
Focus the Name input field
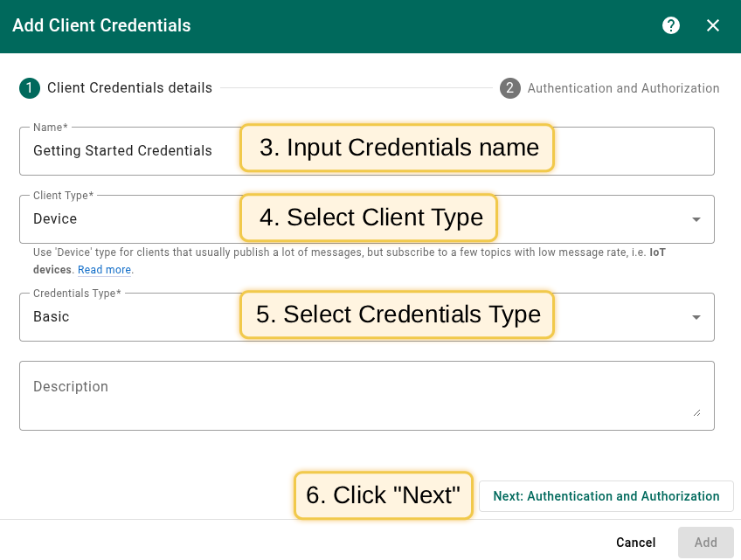pyautogui.click(x=131, y=151)
